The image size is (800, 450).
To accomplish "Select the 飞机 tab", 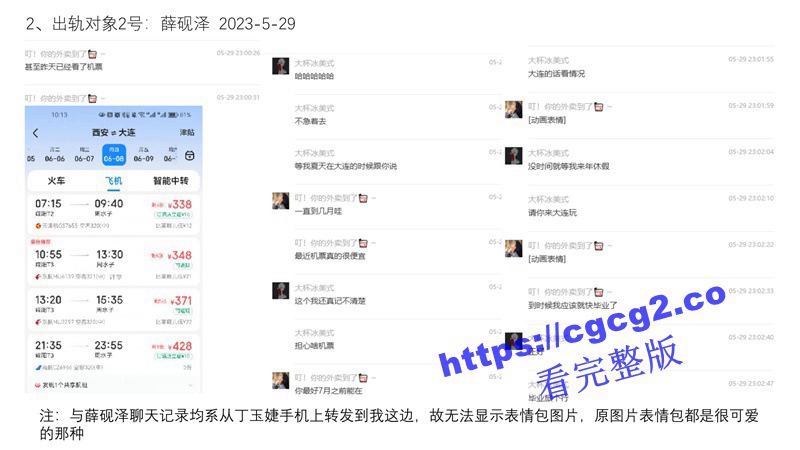I will [113, 182].
